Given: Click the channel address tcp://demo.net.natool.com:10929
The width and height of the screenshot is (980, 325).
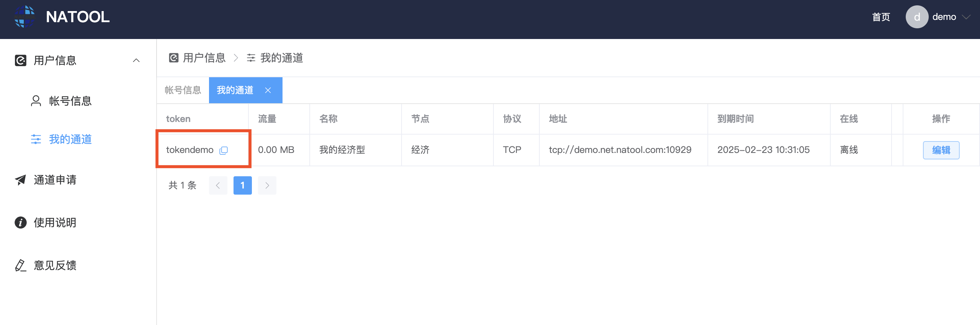Looking at the screenshot, I should pos(620,150).
